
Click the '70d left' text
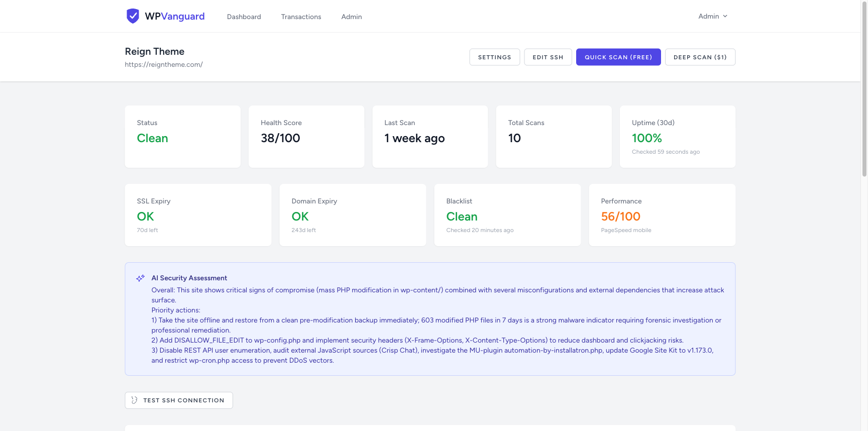147,230
